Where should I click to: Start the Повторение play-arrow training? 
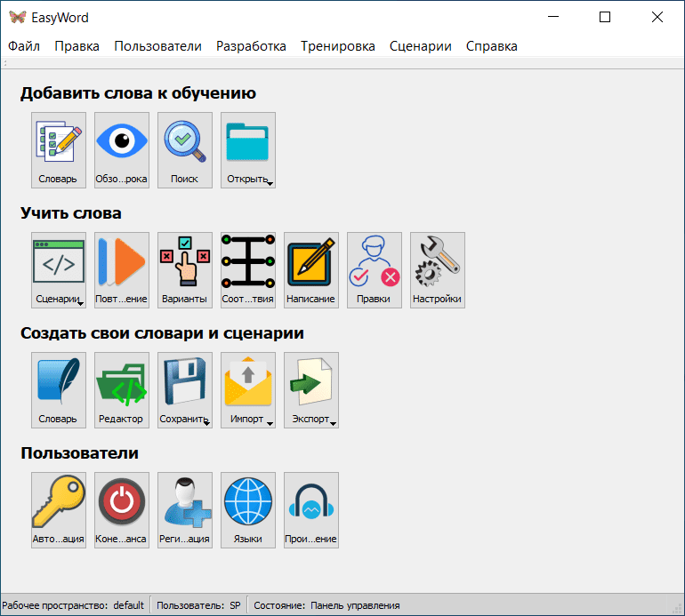[122, 270]
